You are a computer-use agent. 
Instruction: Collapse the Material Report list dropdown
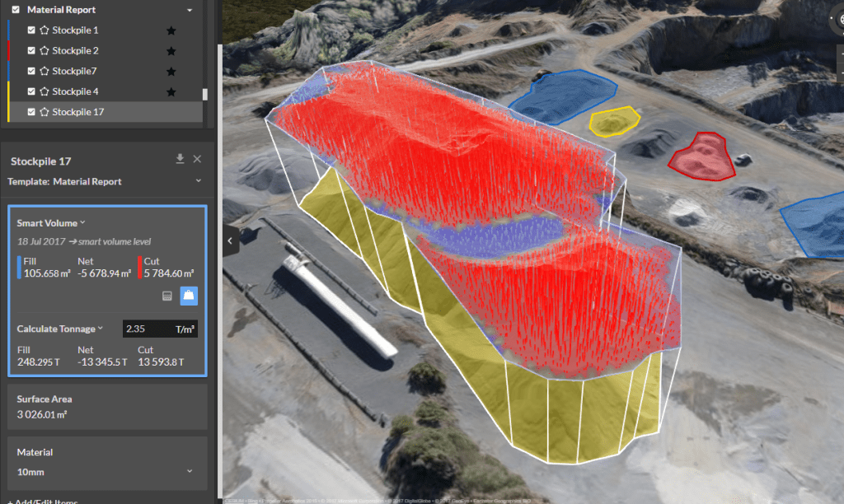click(x=189, y=9)
